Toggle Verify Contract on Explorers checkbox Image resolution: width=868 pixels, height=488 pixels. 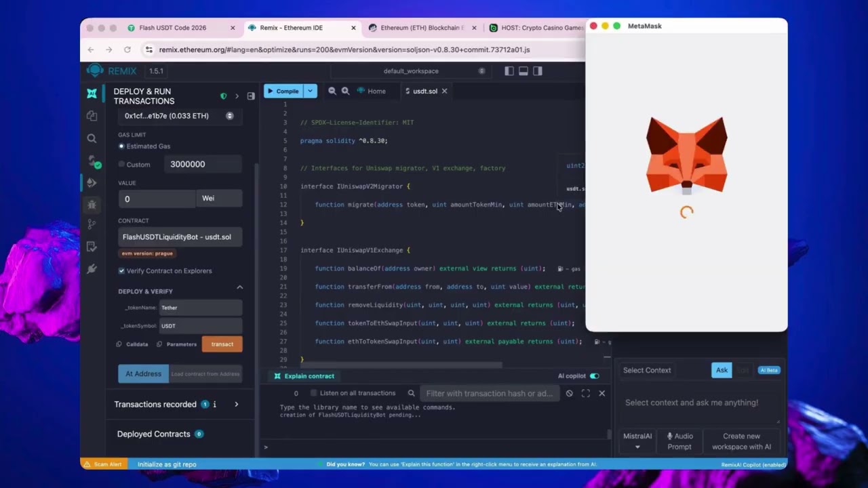click(x=121, y=270)
